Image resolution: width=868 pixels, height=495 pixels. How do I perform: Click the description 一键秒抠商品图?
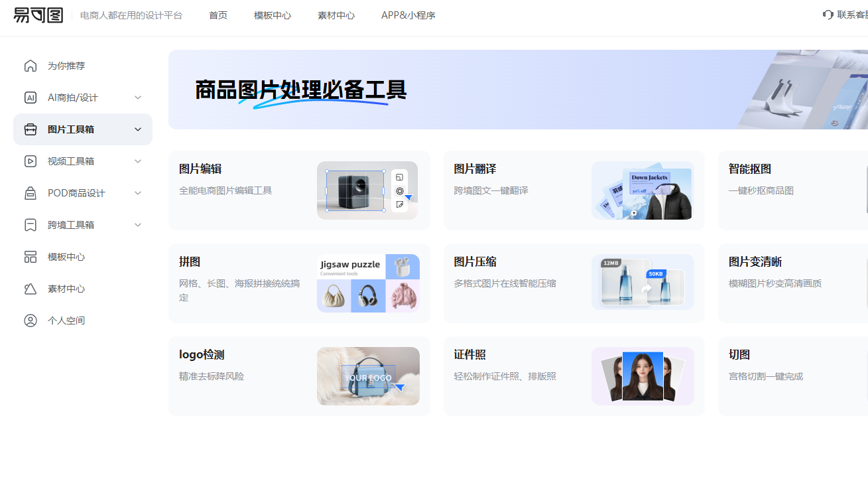(761, 190)
